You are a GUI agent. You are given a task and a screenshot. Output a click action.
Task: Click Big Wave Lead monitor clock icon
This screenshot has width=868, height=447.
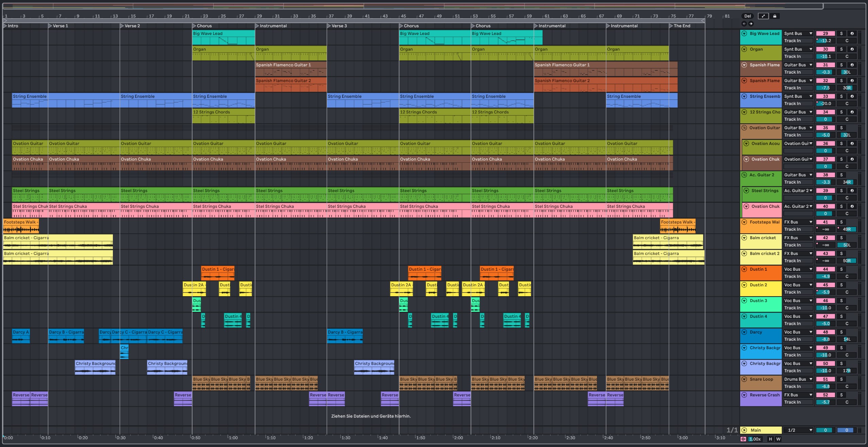click(x=852, y=33)
